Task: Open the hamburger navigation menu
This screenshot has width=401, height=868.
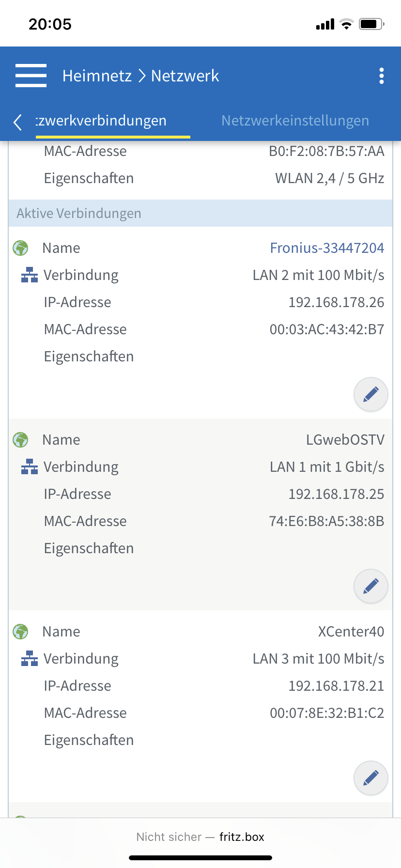Action: click(31, 76)
